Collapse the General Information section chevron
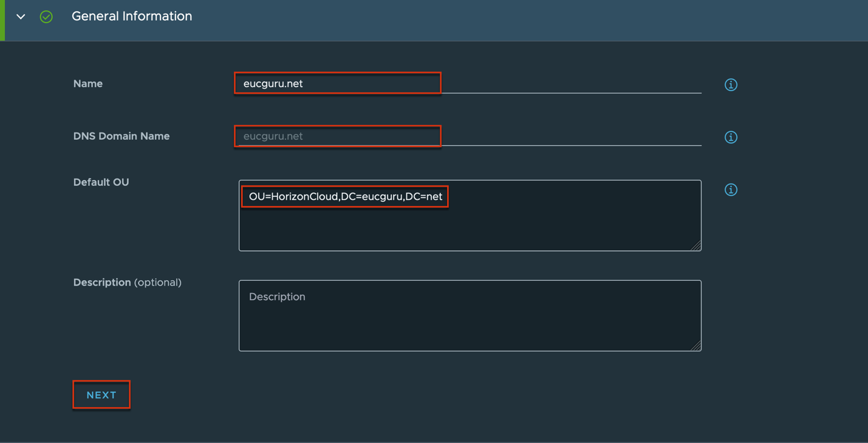Screen dimensions: 868x443 point(21,16)
